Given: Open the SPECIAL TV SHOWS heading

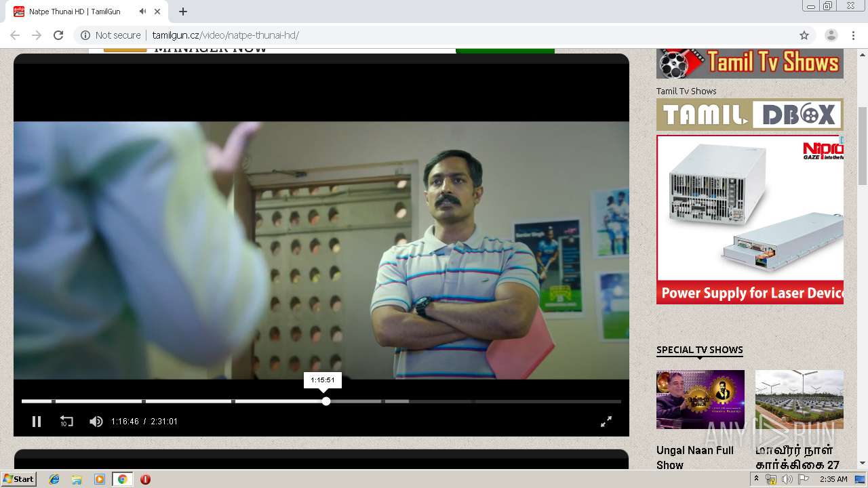Looking at the screenshot, I should point(700,350).
